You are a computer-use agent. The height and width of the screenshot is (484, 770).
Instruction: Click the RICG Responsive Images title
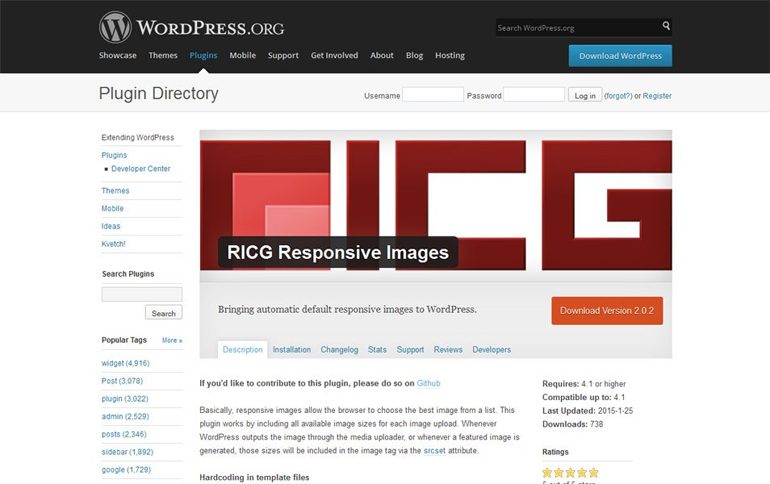pos(338,252)
